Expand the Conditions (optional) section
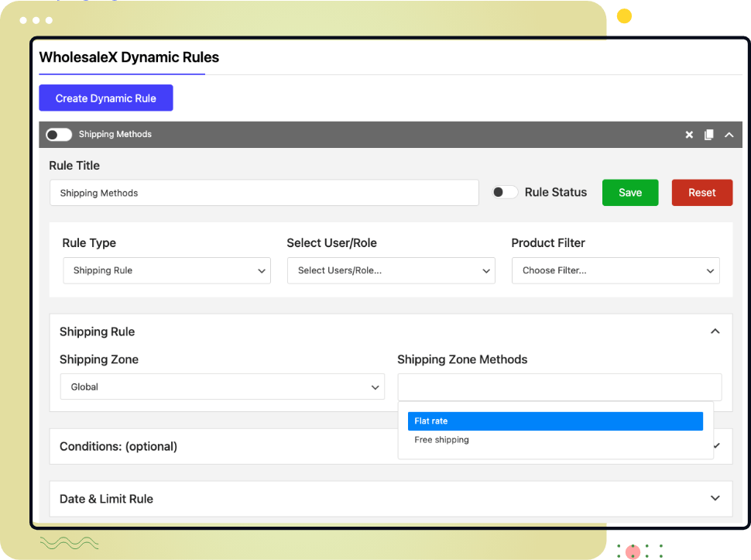This screenshot has width=751, height=560. (x=391, y=446)
